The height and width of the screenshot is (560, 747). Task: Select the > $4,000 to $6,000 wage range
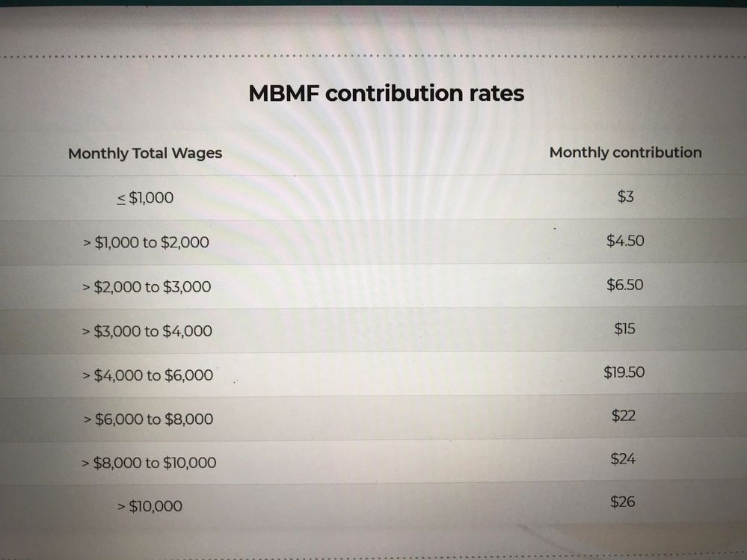click(x=147, y=375)
